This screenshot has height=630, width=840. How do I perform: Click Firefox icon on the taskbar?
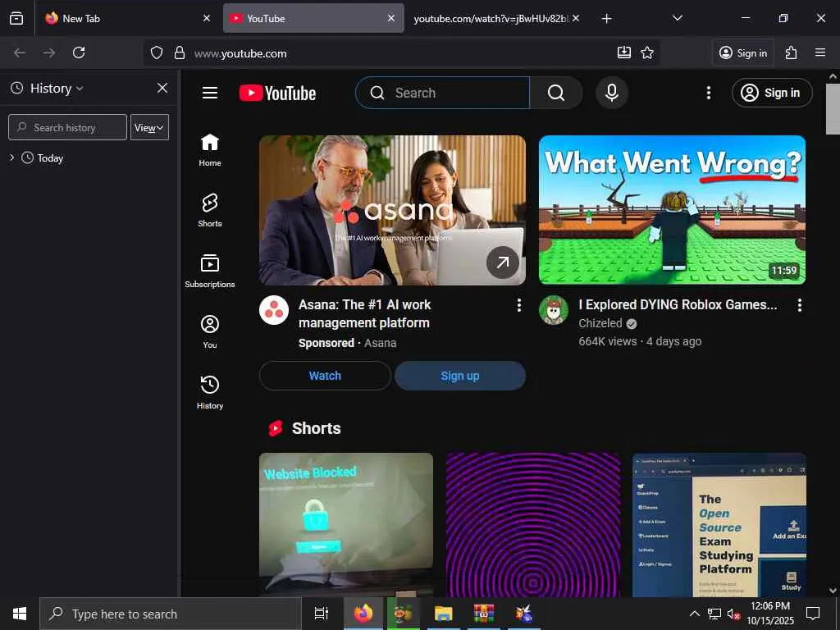pyautogui.click(x=363, y=614)
